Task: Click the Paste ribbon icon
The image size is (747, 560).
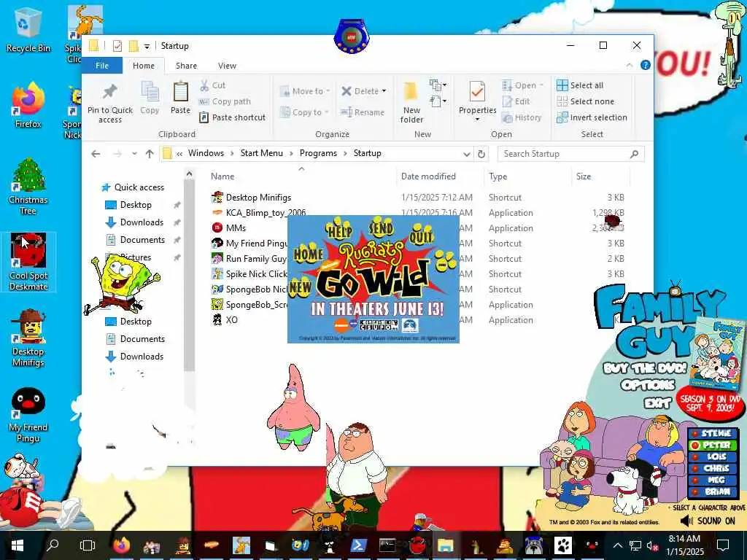Action: 181,98
